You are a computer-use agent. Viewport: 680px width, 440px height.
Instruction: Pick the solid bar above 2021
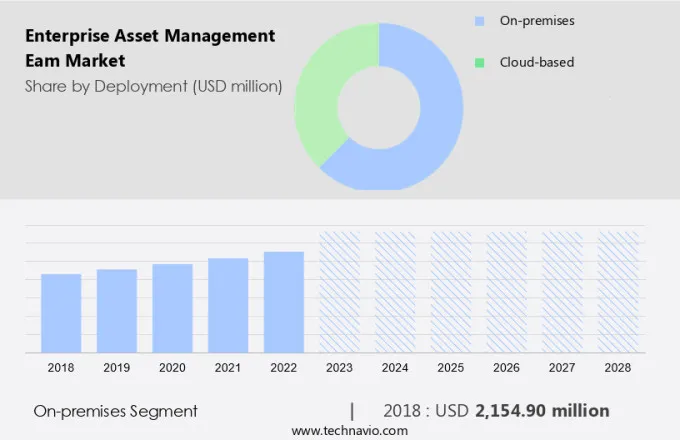tap(228, 305)
